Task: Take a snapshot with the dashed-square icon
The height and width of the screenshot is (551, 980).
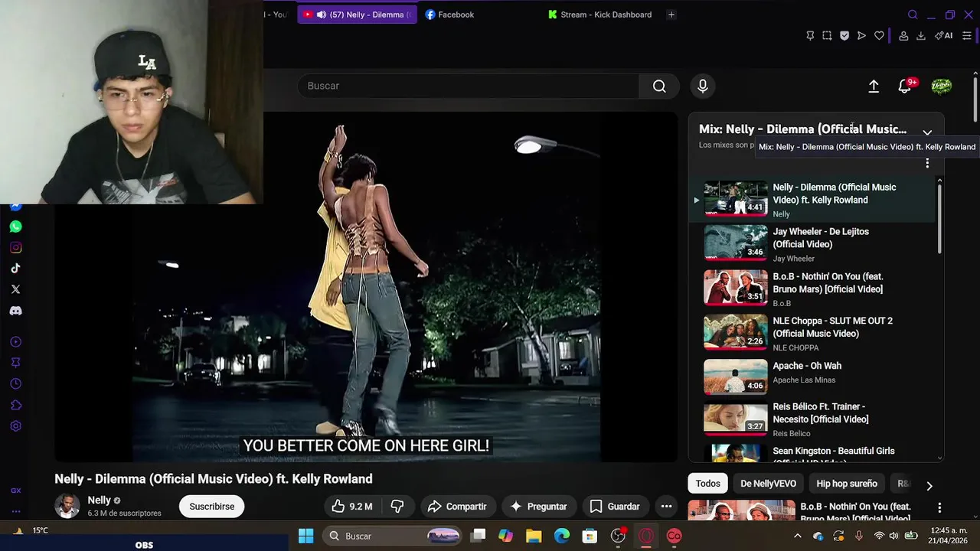Action: pyautogui.click(x=827, y=35)
